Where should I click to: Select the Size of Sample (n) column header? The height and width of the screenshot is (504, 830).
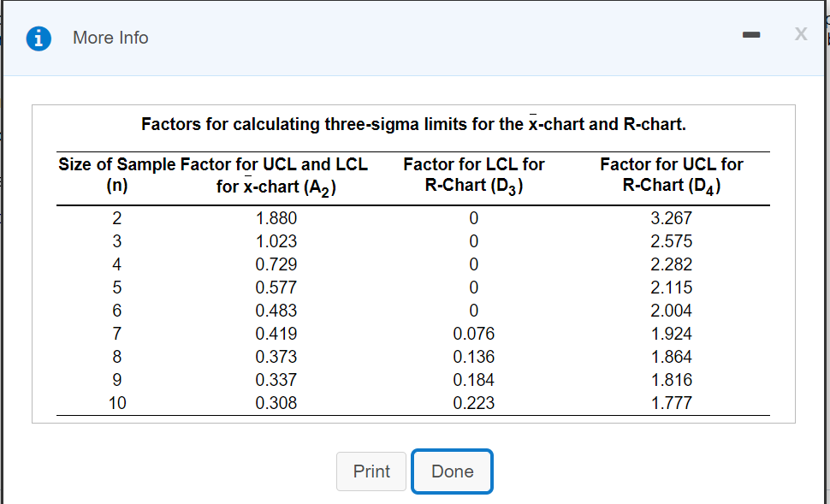pyautogui.click(x=117, y=175)
